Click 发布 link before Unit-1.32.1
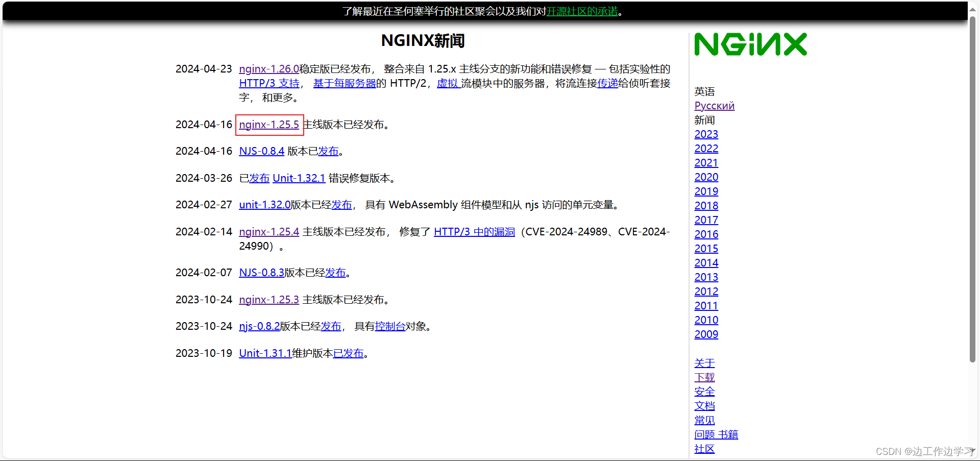The width and height of the screenshot is (980, 461). tap(259, 178)
